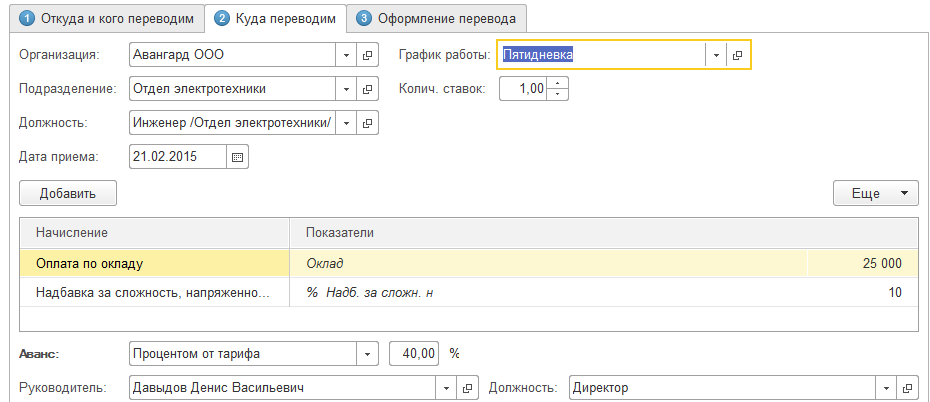Open the Организация record via its open icon
Viewport: 930px width, 402px height.
[x=367, y=55]
